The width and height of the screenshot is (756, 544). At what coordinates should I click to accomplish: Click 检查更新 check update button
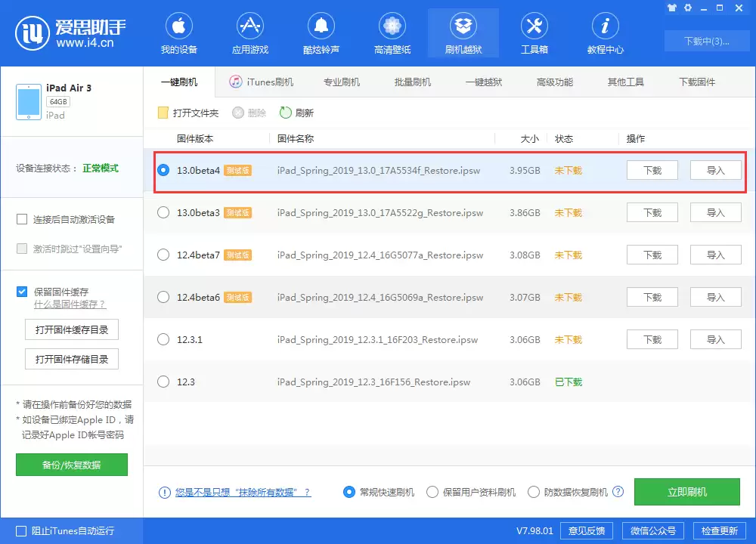tap(720, 530)
